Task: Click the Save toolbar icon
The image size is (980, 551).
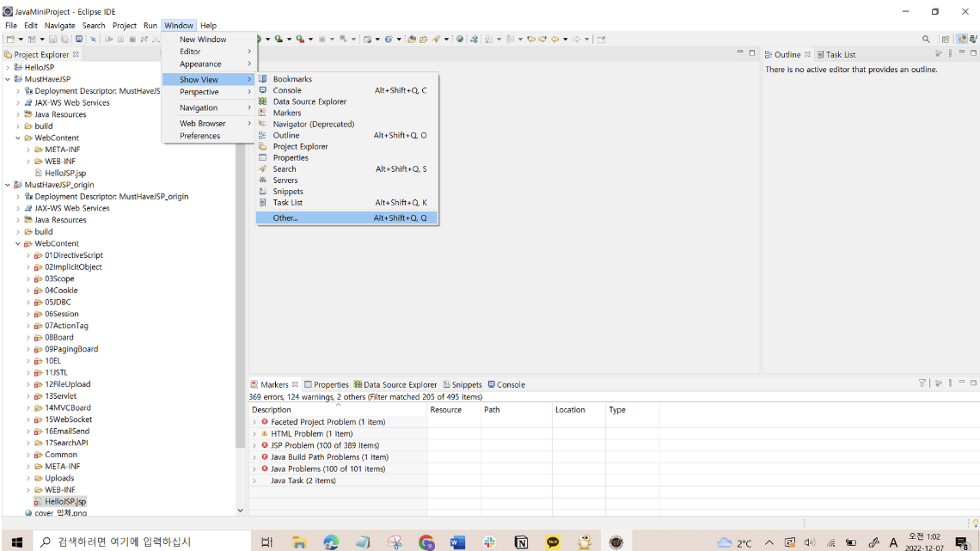Action: [x=53, y=39]
